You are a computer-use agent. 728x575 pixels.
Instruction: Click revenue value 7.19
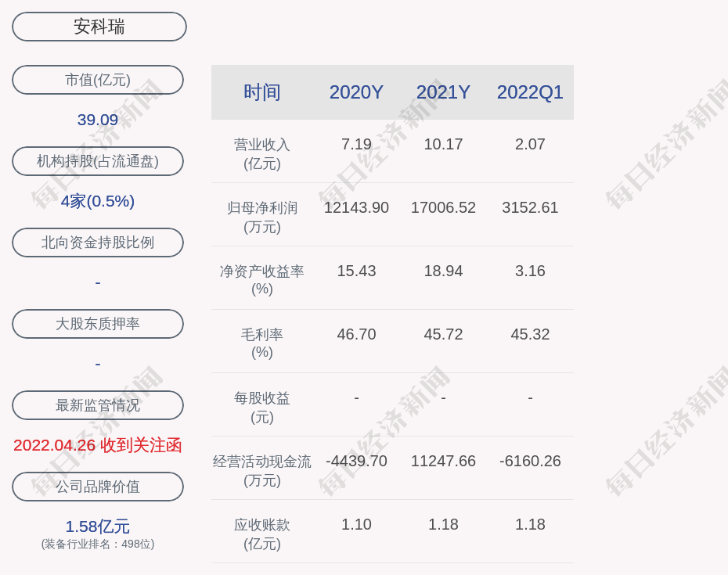pyautogui.click(x=356, y=144)
